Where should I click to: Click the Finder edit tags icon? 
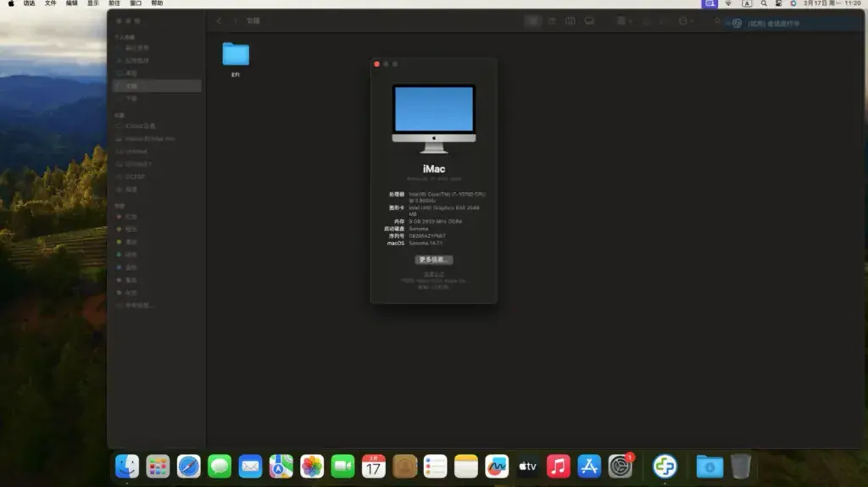point(664,21)
